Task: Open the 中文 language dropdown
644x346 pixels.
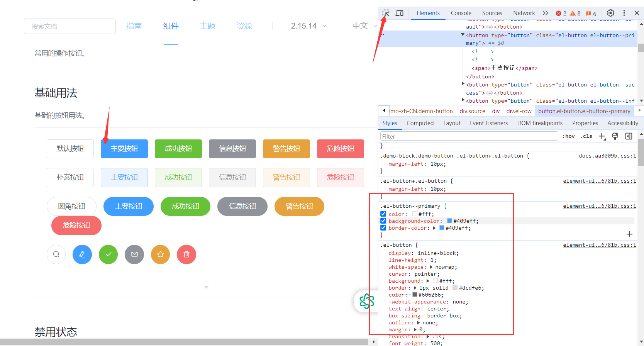Action: [x=365, y=26]
